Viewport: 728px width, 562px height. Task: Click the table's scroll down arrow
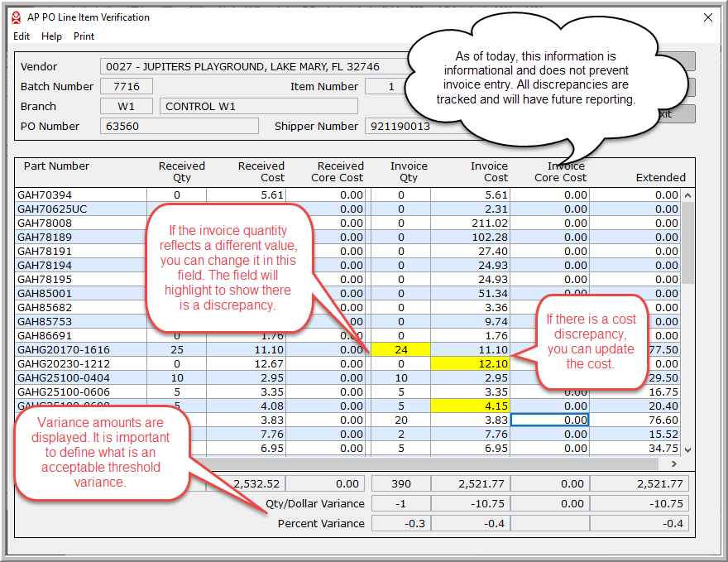[687, 449]
